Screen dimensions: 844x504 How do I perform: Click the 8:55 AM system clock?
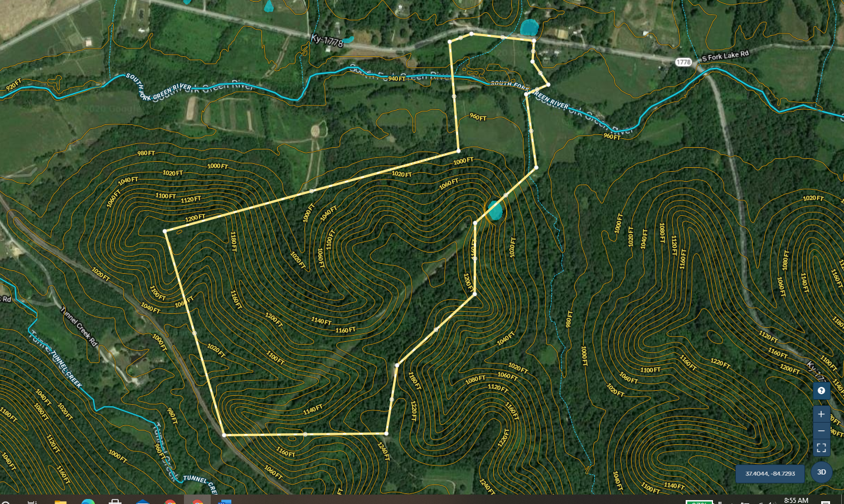point(796,501)
